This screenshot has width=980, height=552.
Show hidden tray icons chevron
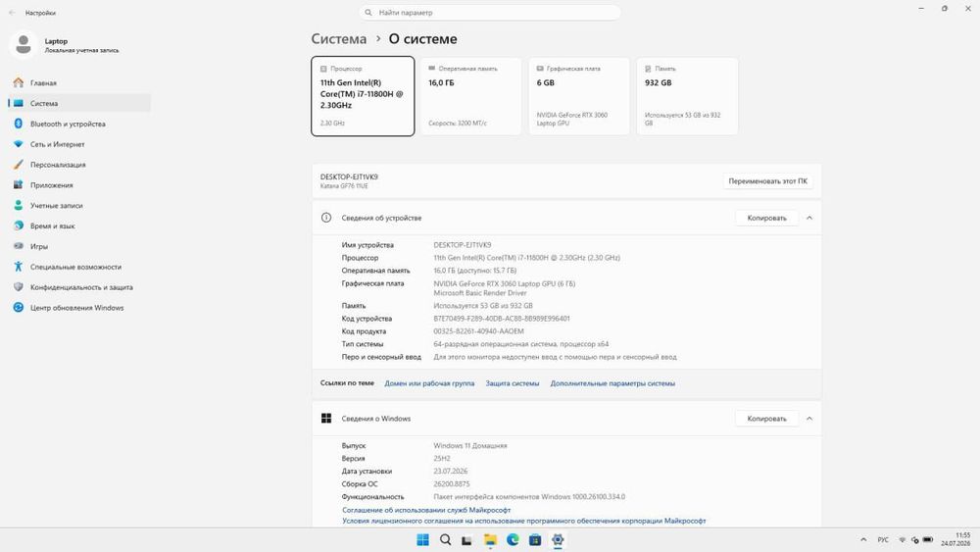[863, 539]
